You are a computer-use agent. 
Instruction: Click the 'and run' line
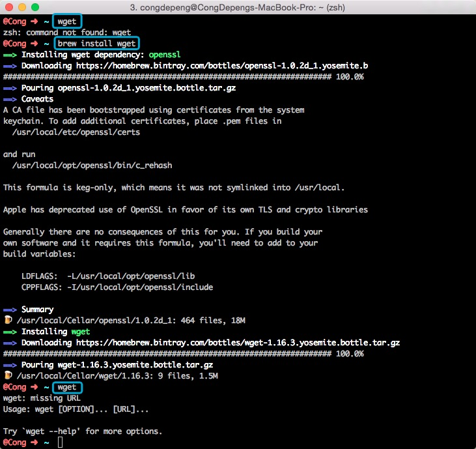pos(19,154)
